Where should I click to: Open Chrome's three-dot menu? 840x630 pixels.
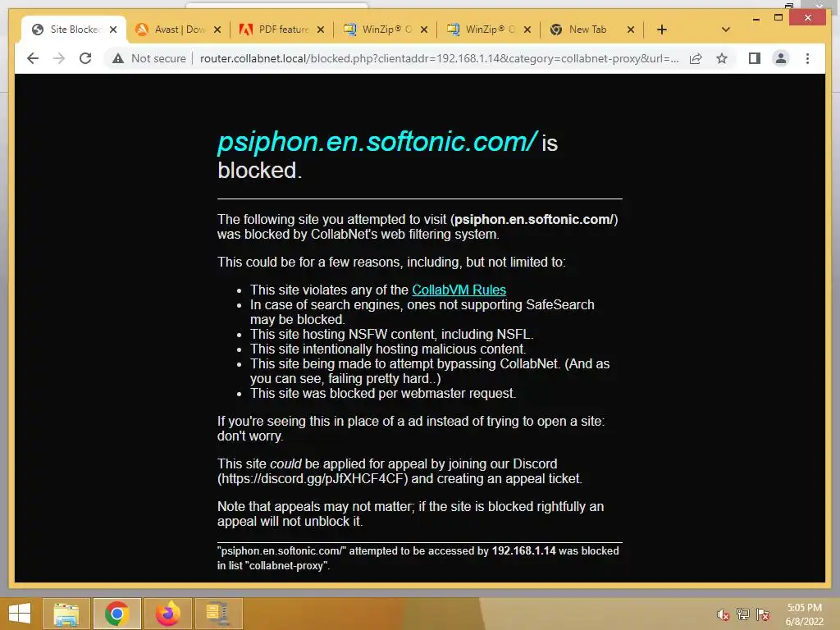point(807,58)
